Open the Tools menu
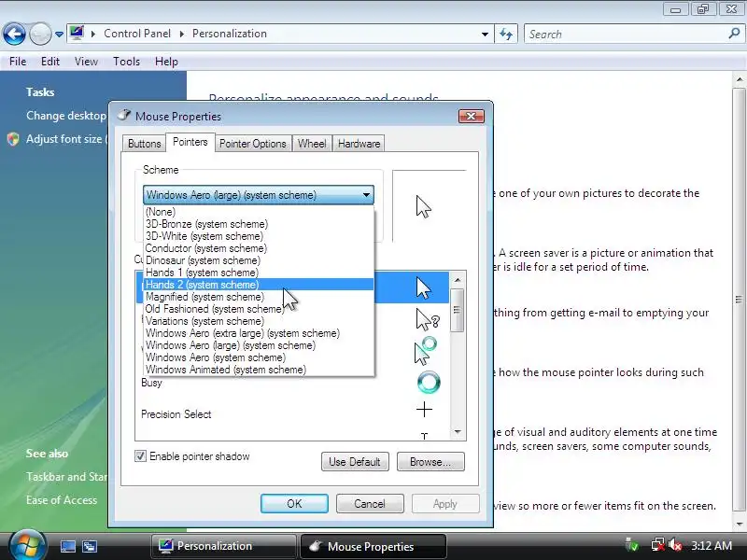Image resolution: width=747 pixels, height=560 pixels. pos(126,62)
